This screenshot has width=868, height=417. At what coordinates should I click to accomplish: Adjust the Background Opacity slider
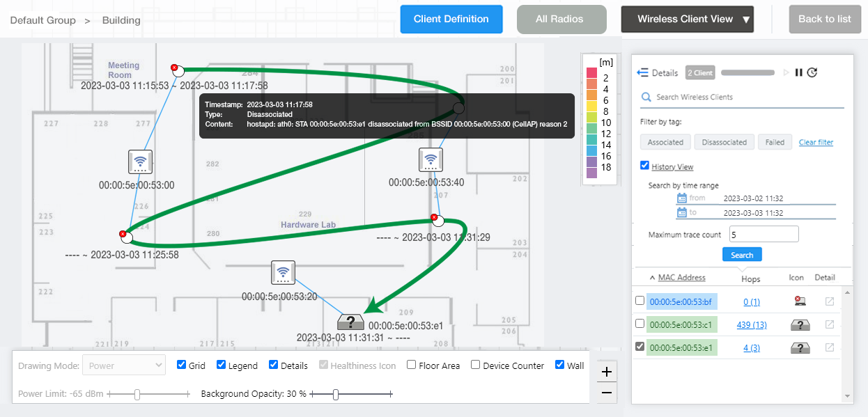tap(336, 394)
